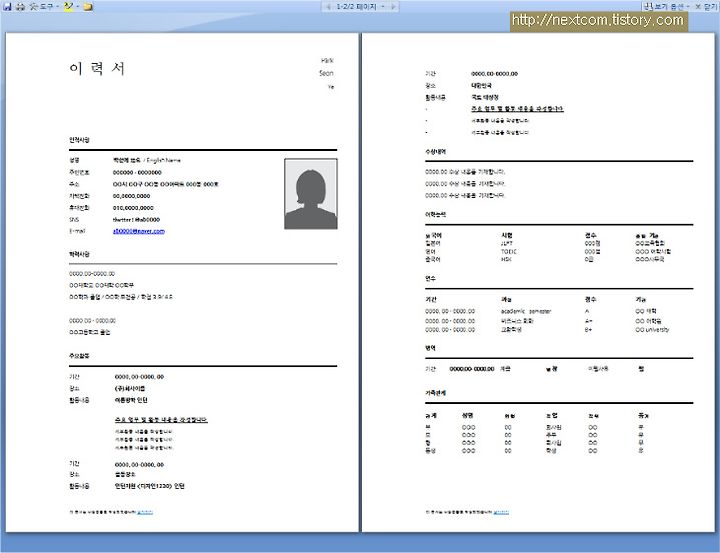The height and width of the screenshot is (553, 720).
Task: Click the A+ grade in training table
Action: (x=589, y=321)
